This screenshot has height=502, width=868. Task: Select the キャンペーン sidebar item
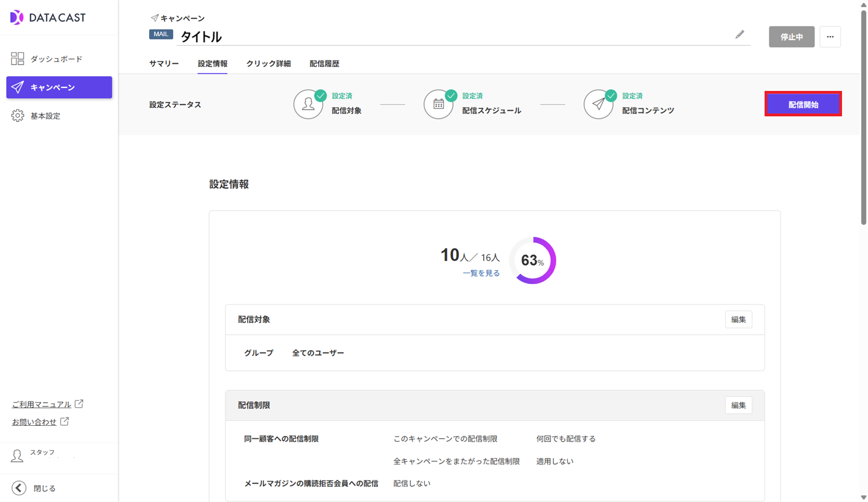59,88
